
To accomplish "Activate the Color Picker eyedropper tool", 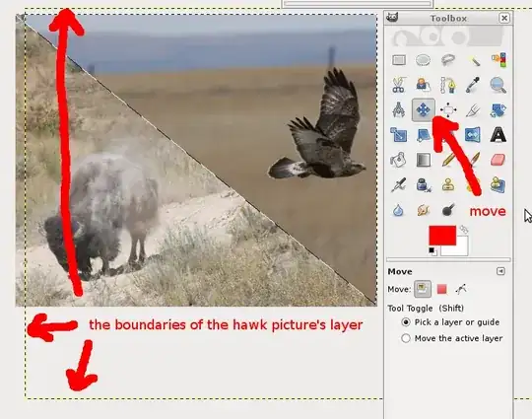I will [473, 85].
